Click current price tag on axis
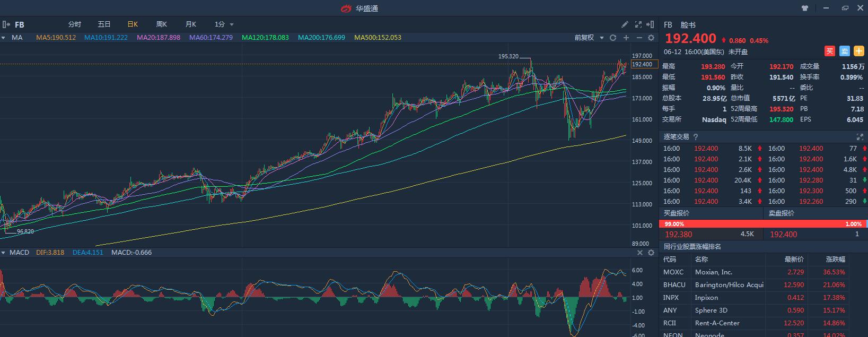Viewport: 868px width, 337px height. click(x=644, y=64)
